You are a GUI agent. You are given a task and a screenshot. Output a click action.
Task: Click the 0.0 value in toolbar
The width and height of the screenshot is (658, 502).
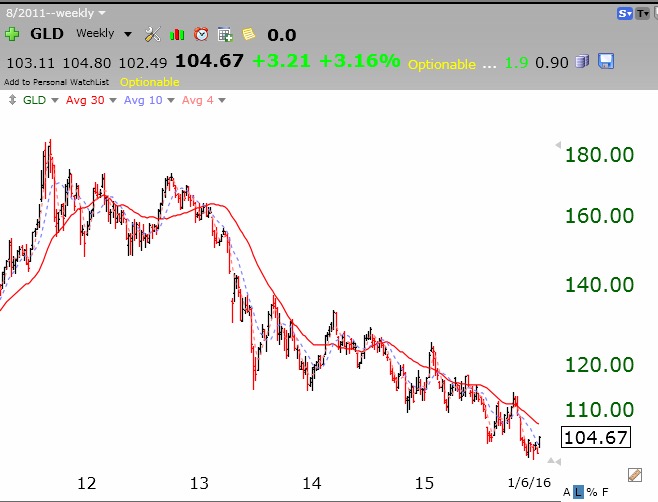(x=282, y=35)
